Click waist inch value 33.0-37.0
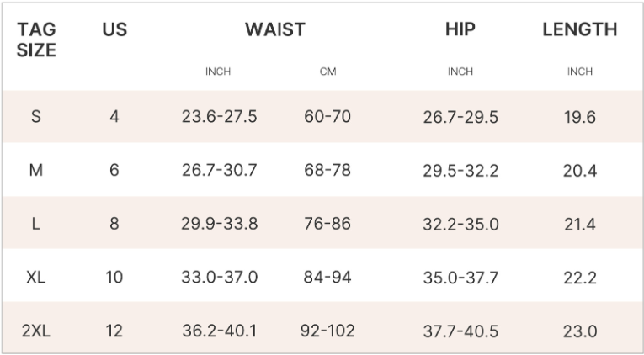This screenshot has width=644, height=355. (220, 277)
